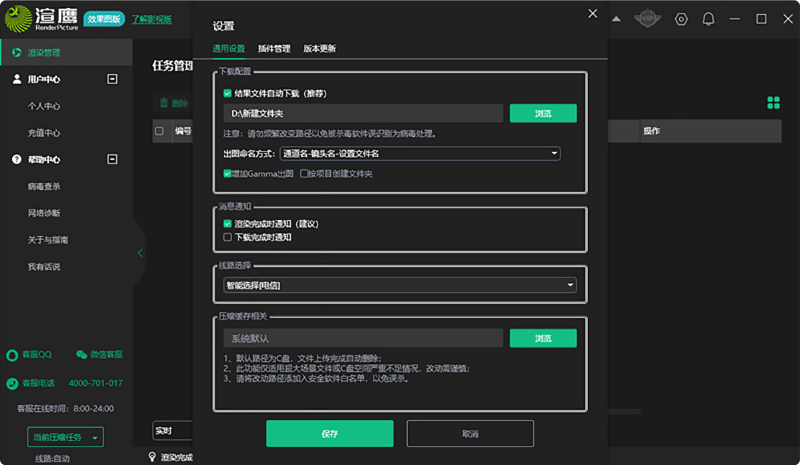
Task: Click the 实时 field at the bottom
Action: (x=172, y=431)
